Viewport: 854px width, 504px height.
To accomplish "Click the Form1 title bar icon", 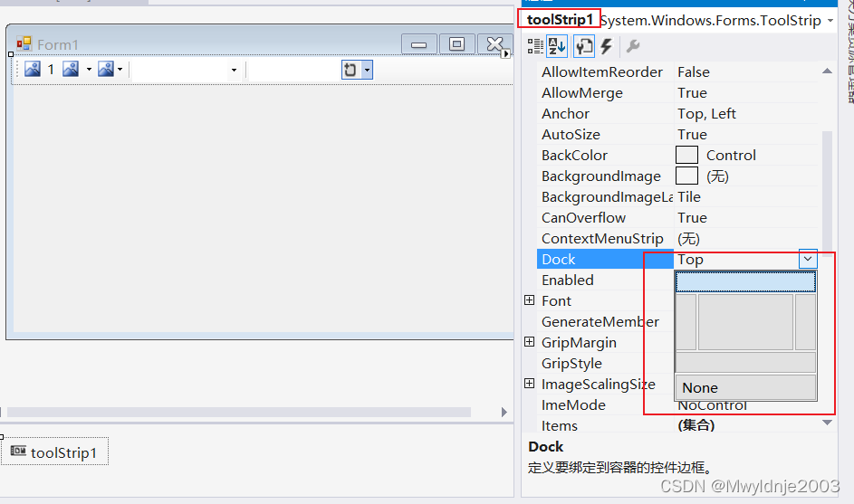I will 24,43.
